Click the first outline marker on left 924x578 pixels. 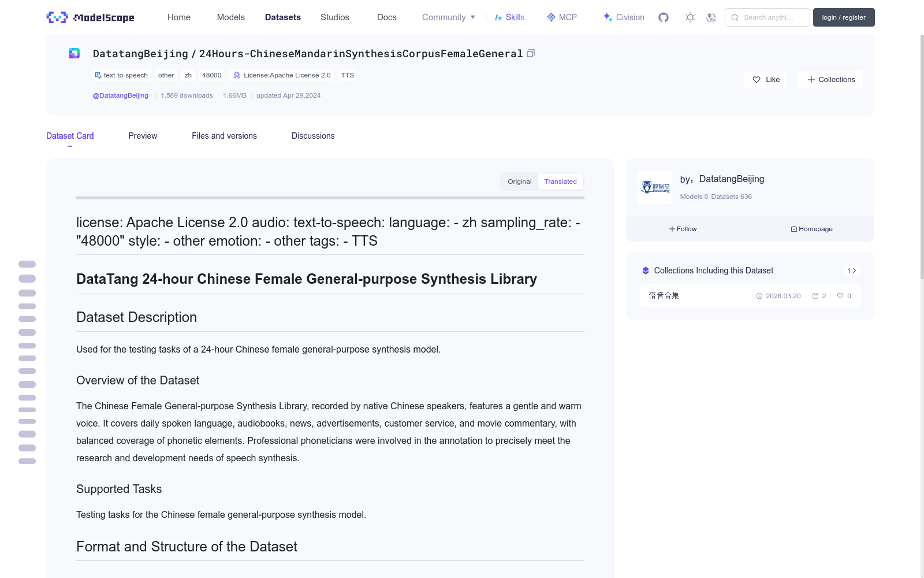pos(27,264)
